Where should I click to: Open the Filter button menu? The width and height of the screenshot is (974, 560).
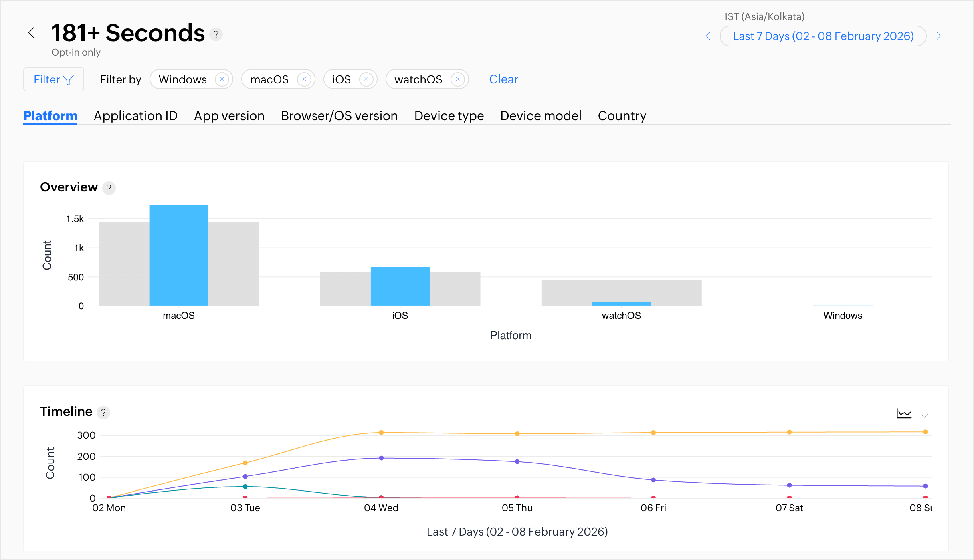click(54, 79)
